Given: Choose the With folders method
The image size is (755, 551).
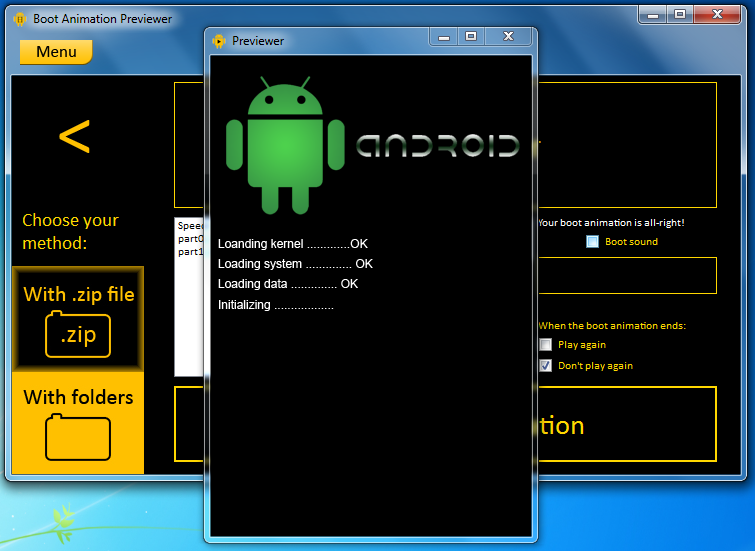Looking at the screenshot, I should point(78,422).
